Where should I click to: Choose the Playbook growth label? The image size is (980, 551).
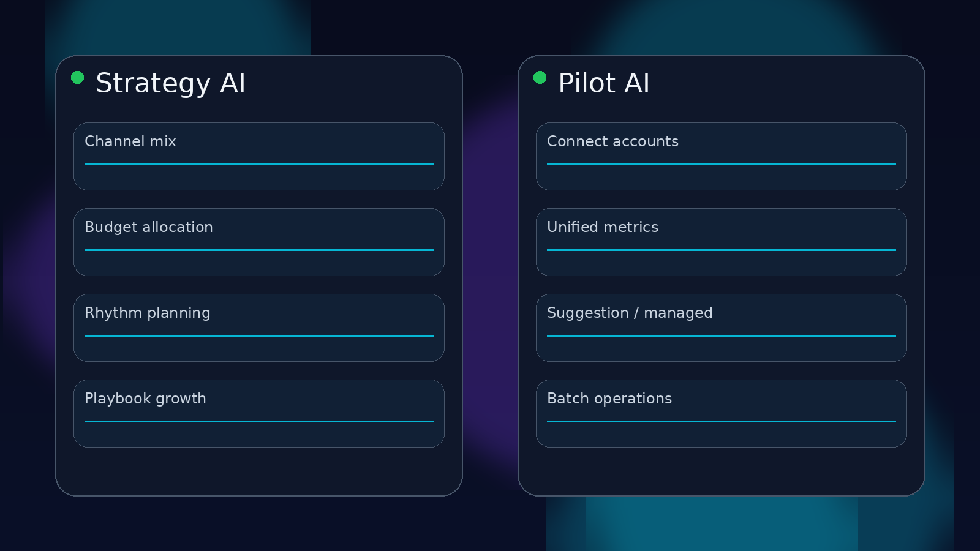[145, 399]
